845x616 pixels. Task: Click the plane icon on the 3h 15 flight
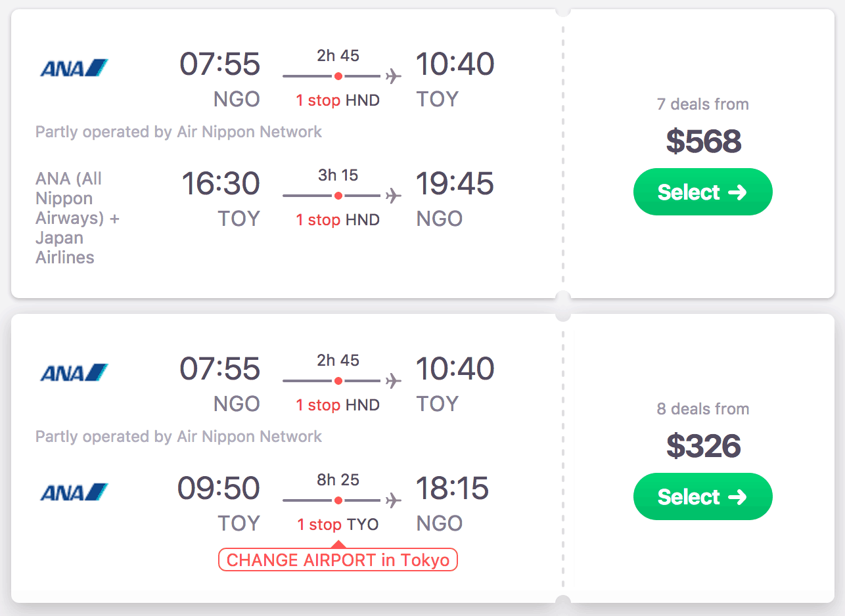[x=393, y=196]
